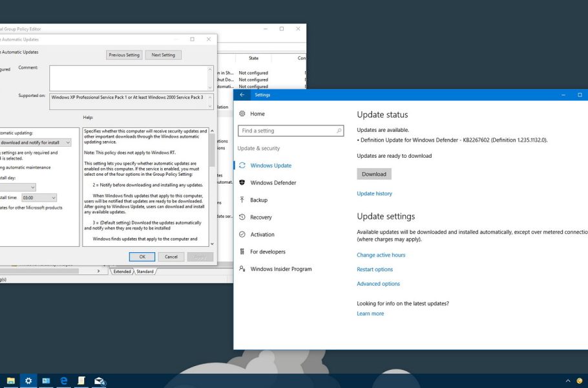Click tree pane horizontal scroll right arrow
Viewport: 588px width, 388px height.
click(99, 271)
